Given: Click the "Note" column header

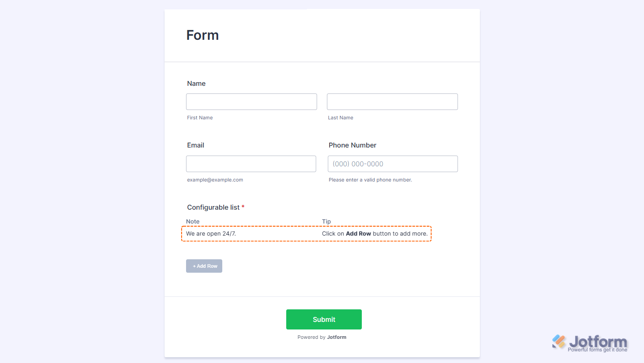Looking at the screenshot, I should pos(193,221).
